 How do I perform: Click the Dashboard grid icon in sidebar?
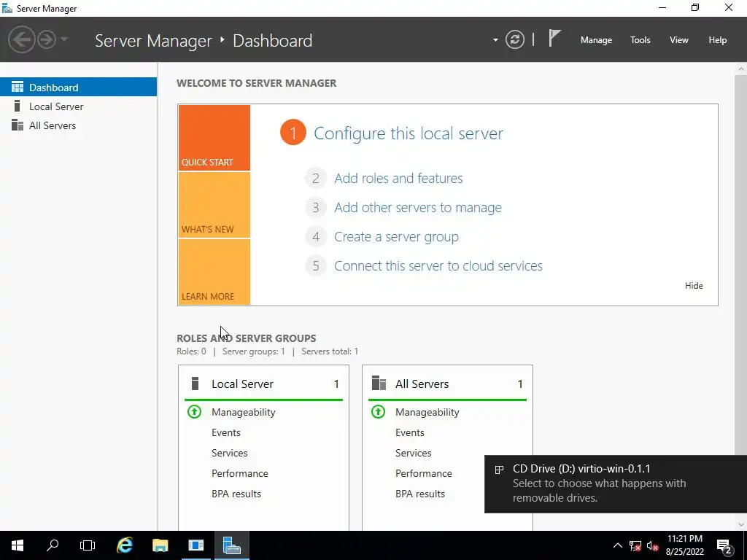pyautogui.click(x=18, y=87)
